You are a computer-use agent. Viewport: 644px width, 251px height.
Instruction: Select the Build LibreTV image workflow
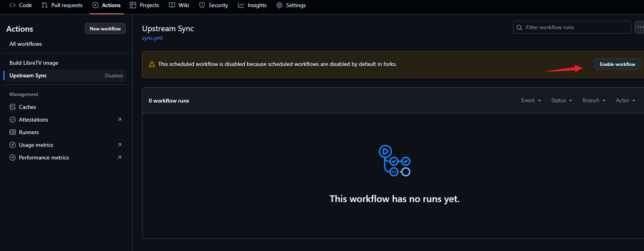coord(34,63)
